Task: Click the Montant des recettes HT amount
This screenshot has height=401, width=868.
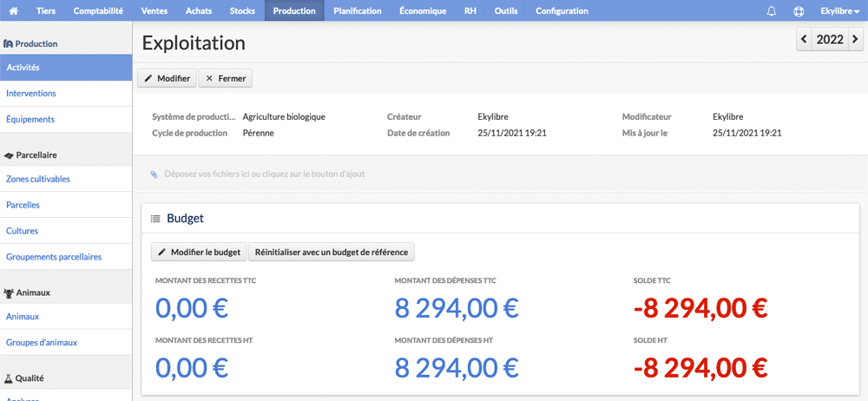Action: point(192,367)
